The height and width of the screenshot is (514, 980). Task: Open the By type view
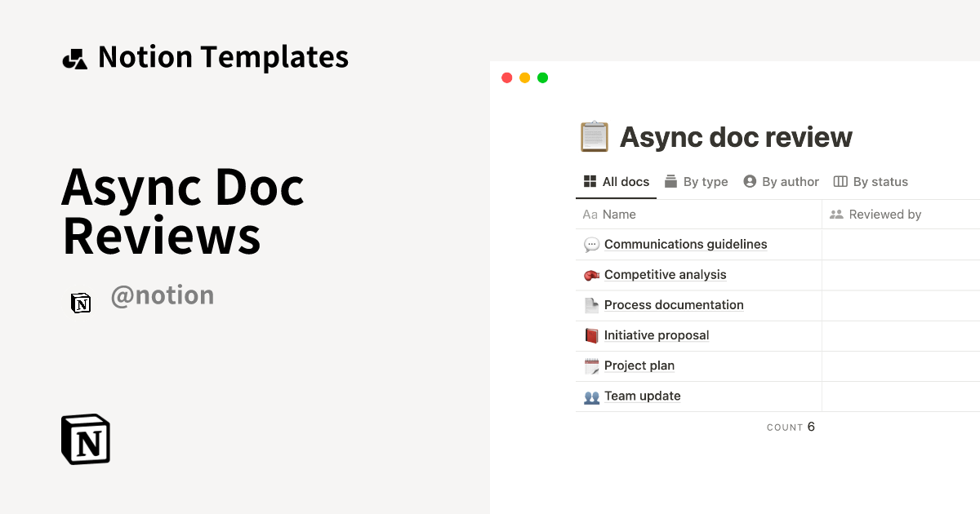pos(696,181)
